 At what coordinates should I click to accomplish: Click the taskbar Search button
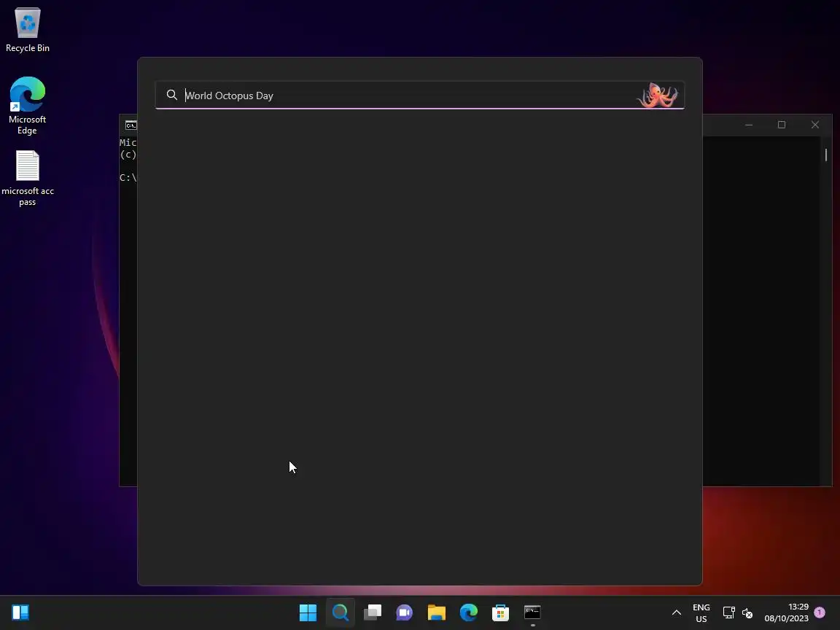341,612
